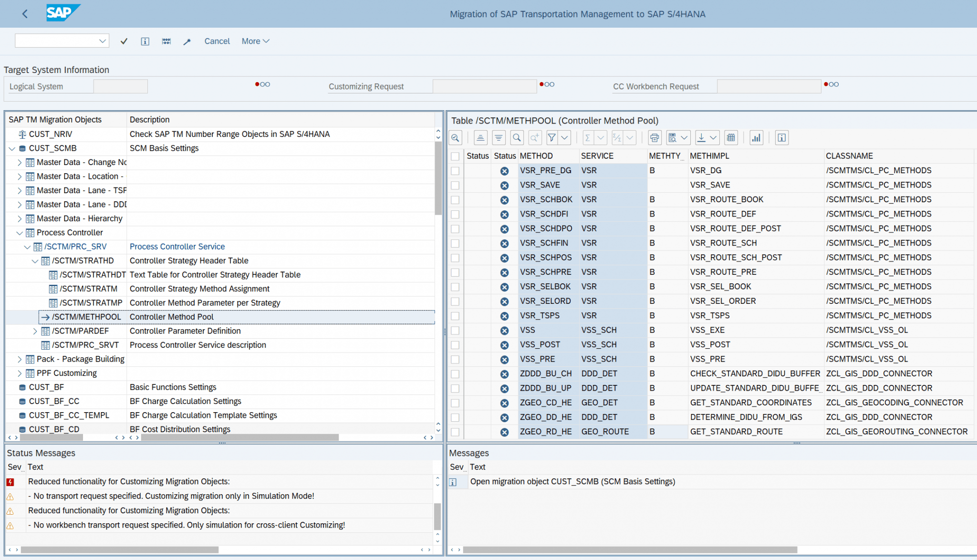Screen dimensions: 977x560
Task: Apply the Set Filter funnel icon
Action: click(x=552, y=138)
